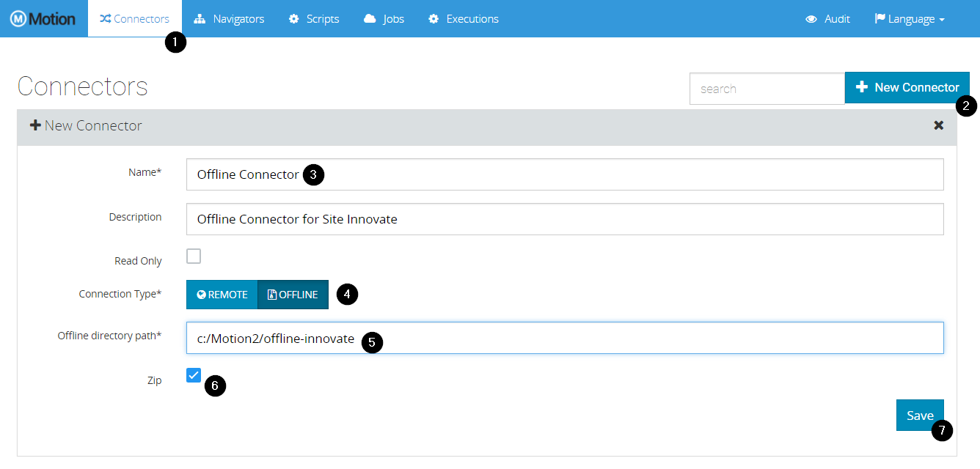The height and width of the screenshot is (469, 980).
Task: Click the Navigators sitemap icon
Action: [x=200, y=19]
